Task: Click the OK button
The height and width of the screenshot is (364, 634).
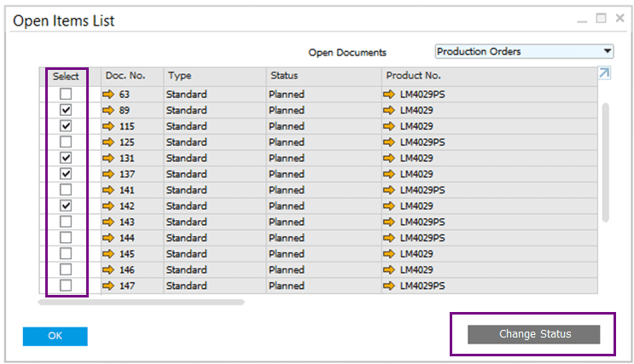Action: point(55,336)
